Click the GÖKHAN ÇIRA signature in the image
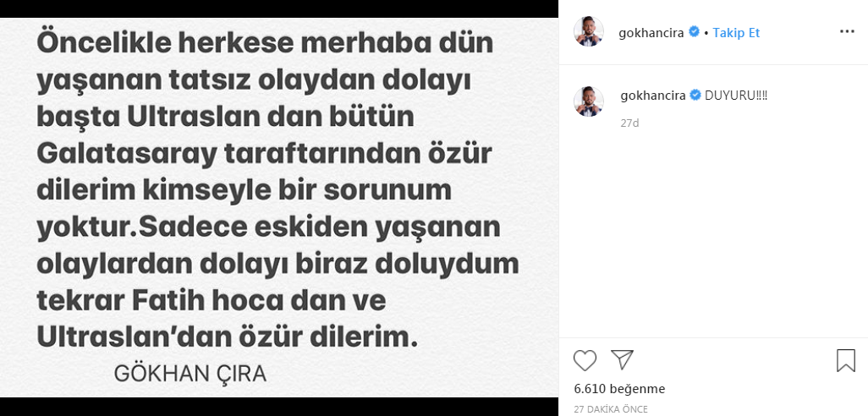The image size is (868, 416). [190, 375]
